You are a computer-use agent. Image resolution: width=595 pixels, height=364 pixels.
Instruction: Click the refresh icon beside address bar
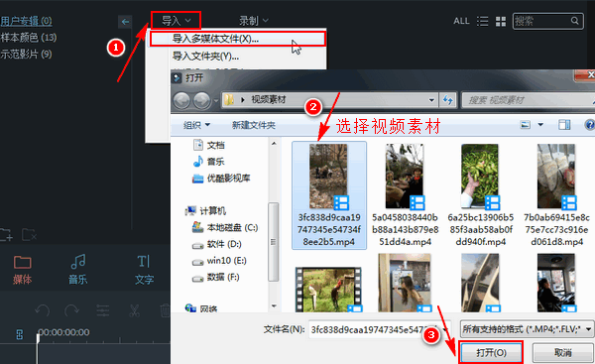tap(448, 100)
